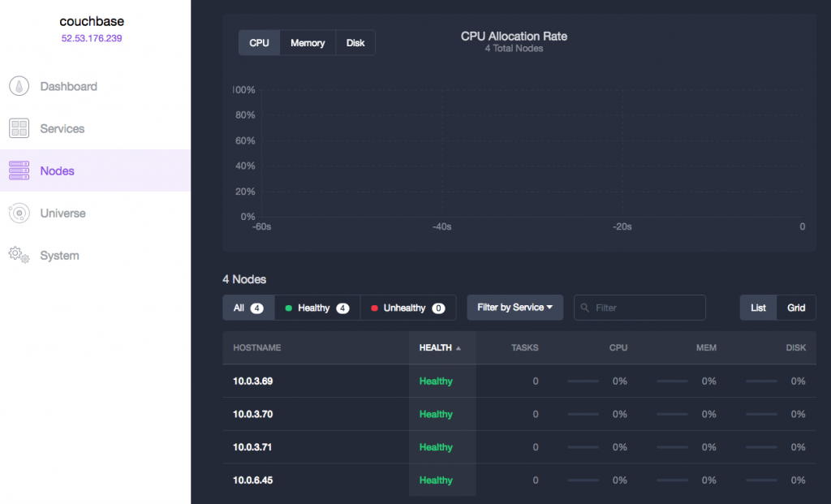Click CPU usage bar for 10.0.3.70

(x=583, y=415)
